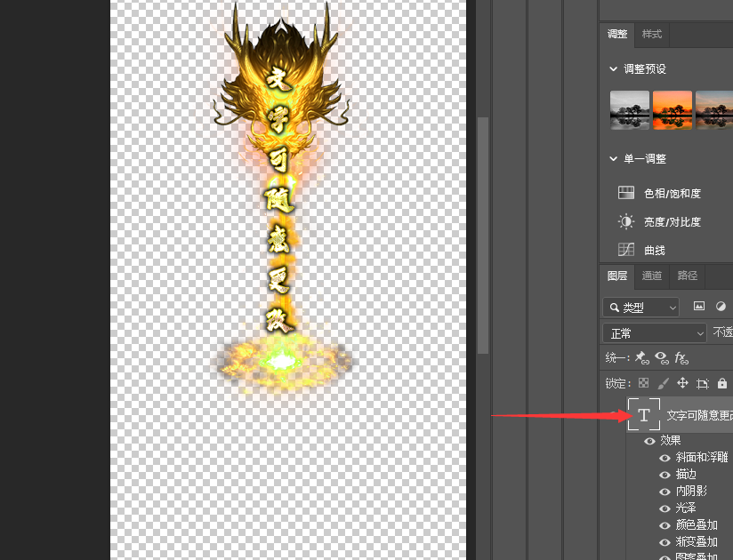Click 描边 effect name
The width and height of the screenshot is (733, 560).
(x=686, y=474)
